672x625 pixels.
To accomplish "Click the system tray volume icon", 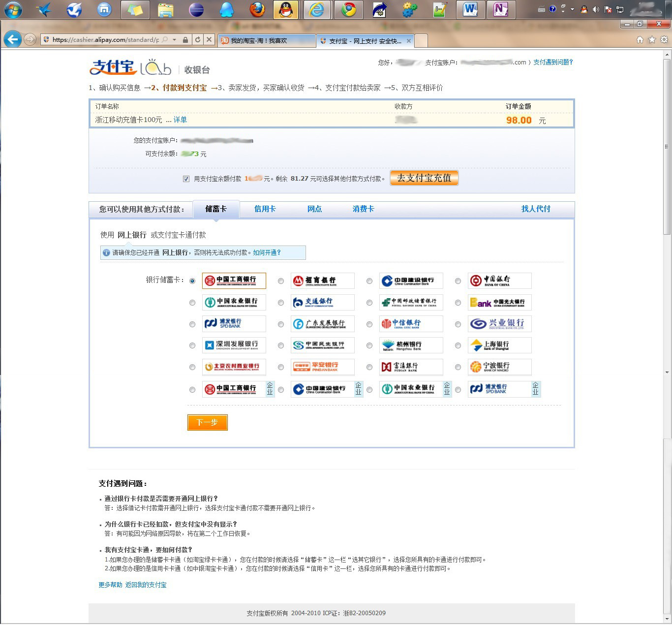I will (x=596, y=9).
